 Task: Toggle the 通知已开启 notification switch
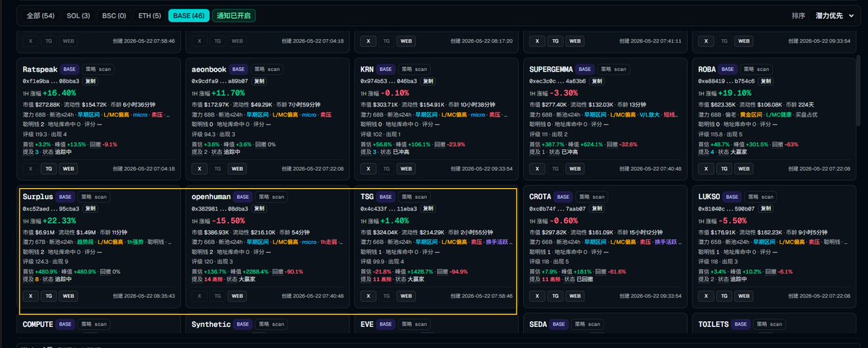[x=234, y=15]
